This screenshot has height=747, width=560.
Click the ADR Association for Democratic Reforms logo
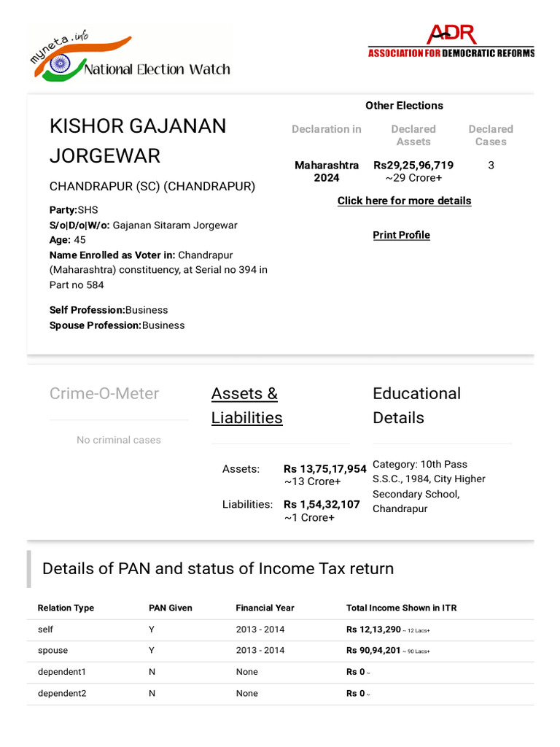451,41
